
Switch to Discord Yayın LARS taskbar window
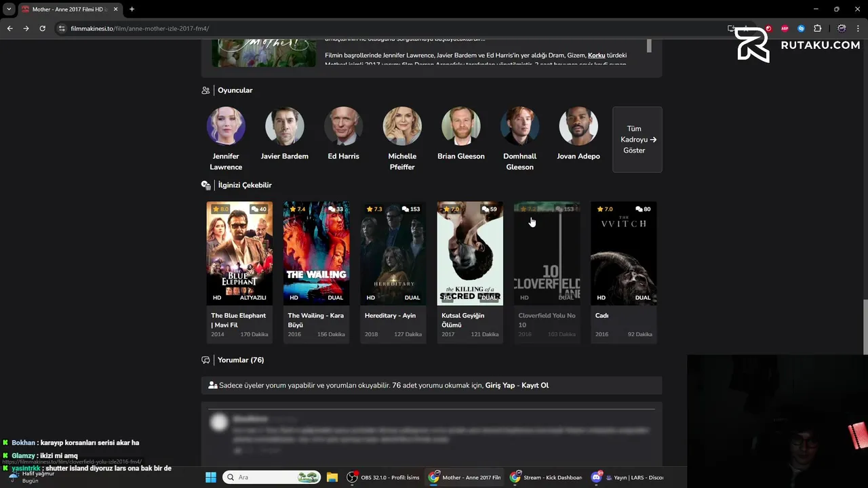(628, 477)
